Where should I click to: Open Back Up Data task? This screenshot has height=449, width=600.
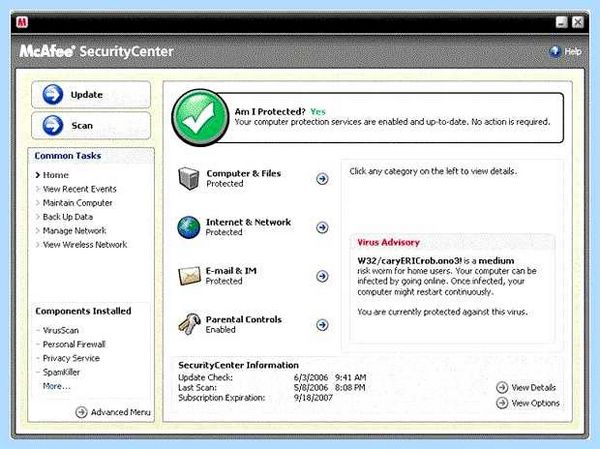[x=68, y=217]
